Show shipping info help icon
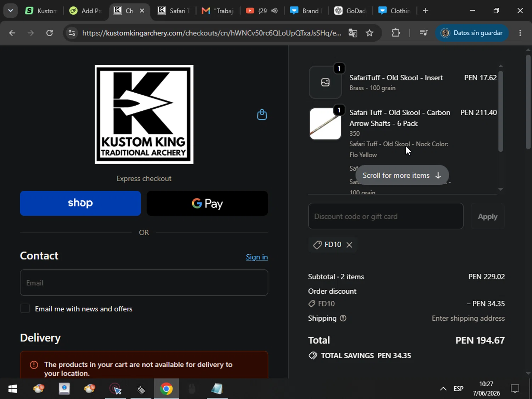 click(x=343, y=318)
